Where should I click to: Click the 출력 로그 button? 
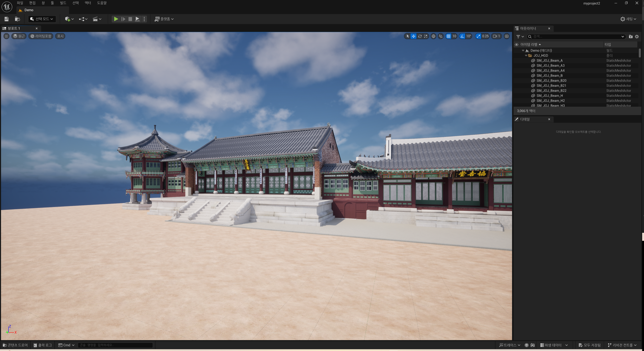(x=43, y=345)
